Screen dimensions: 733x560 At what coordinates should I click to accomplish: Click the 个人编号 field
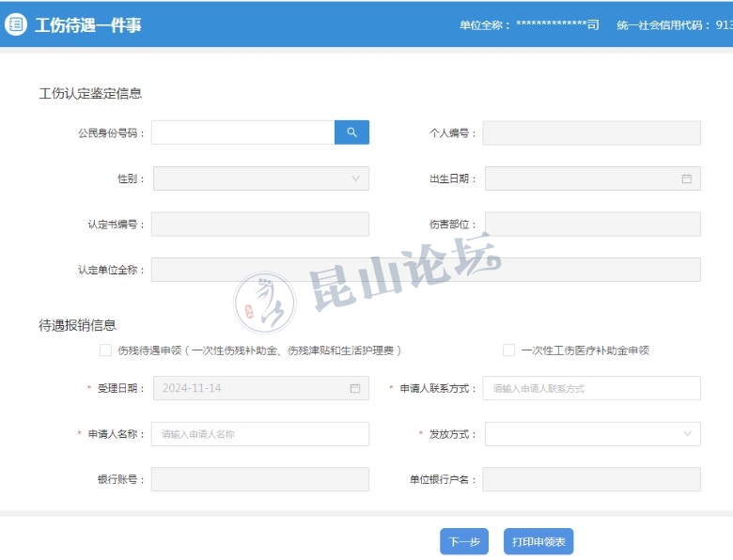click(591, 132)
